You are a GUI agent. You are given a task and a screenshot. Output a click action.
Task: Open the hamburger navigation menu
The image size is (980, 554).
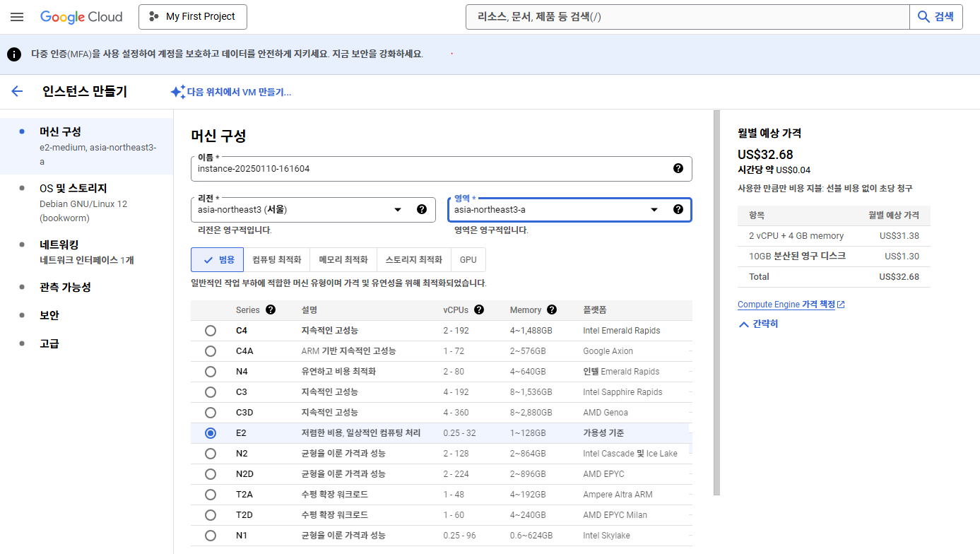[x=17, y=17]
